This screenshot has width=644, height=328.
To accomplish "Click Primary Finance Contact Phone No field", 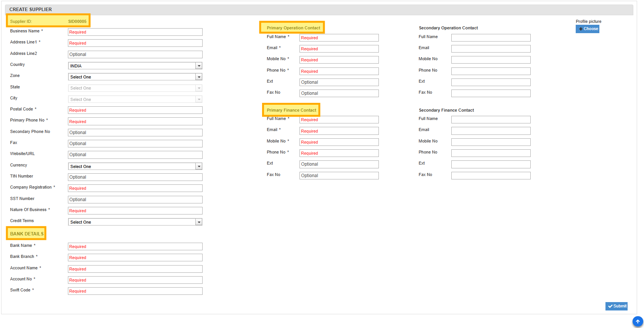I will pyautogui.click(x=339, y=153).
